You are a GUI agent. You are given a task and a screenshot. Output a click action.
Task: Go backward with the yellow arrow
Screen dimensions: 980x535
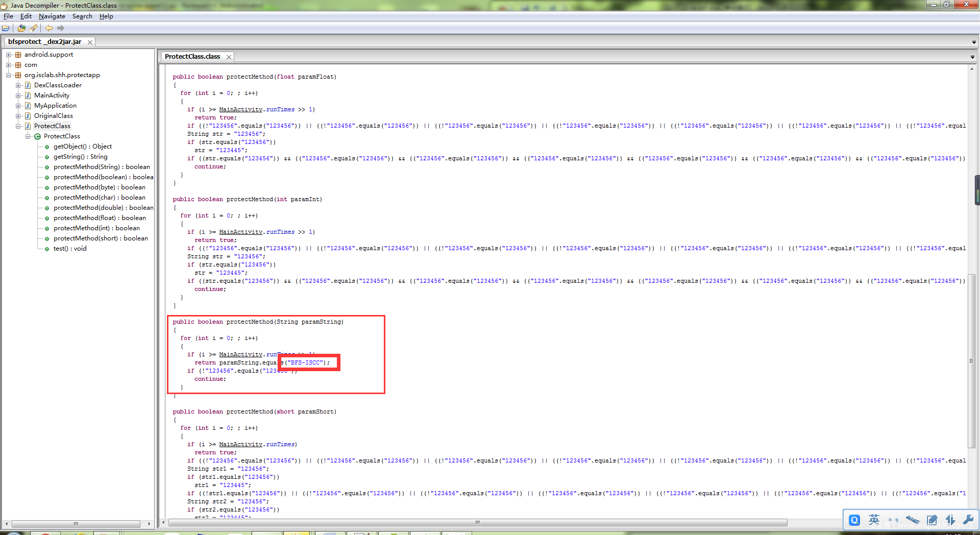(48, 28)
